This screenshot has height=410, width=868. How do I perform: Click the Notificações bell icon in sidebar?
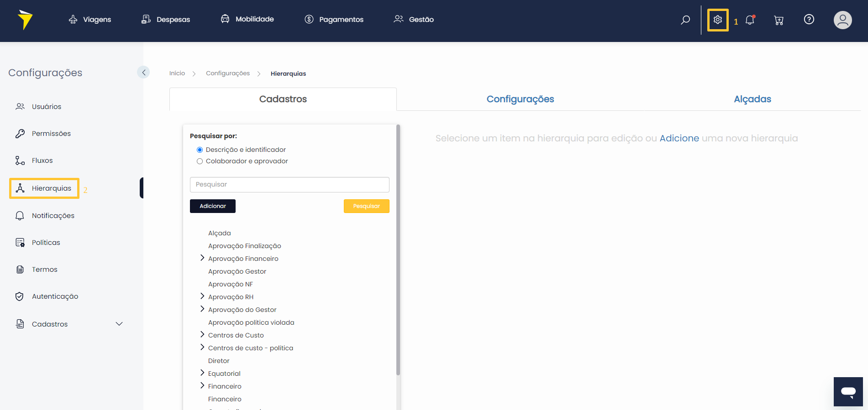point(20,216)
